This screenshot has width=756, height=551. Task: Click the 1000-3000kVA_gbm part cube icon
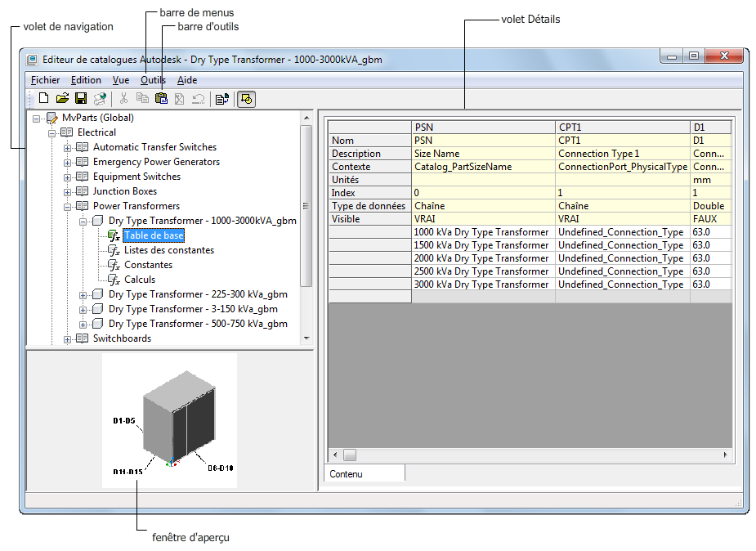click(97, 221)
